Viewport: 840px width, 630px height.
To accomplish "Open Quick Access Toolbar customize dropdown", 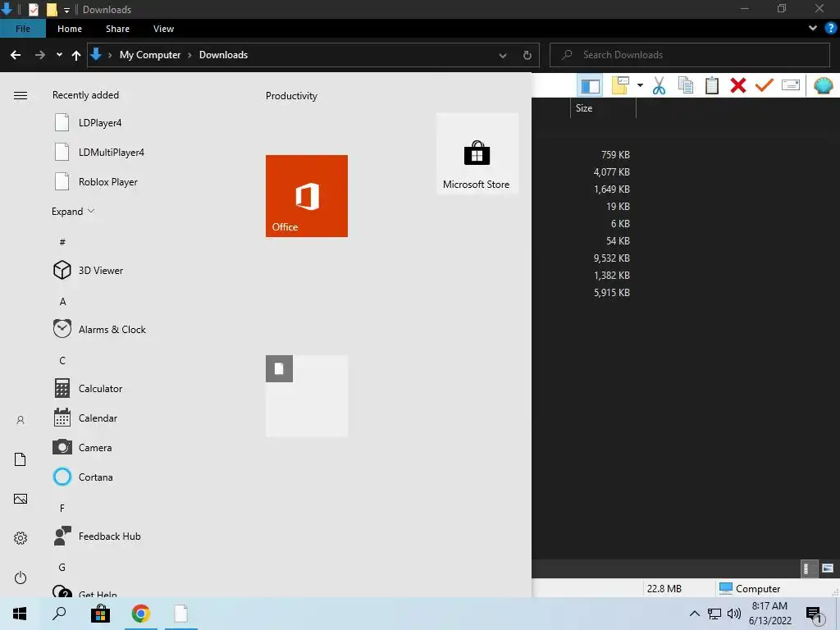I will click(66, 10).
